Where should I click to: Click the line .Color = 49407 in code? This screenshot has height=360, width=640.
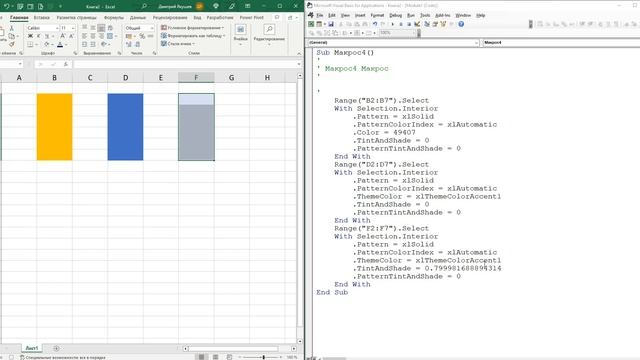coord(384,132)
